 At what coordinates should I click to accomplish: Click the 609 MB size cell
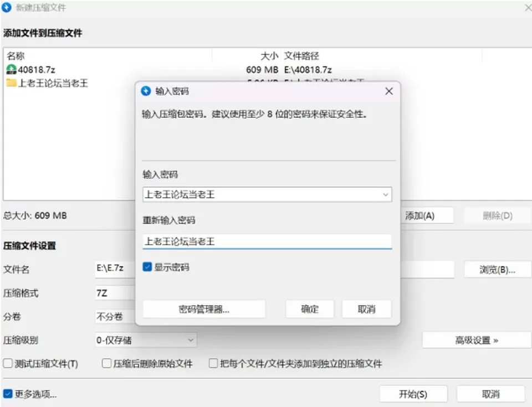(x=262, y=70)
